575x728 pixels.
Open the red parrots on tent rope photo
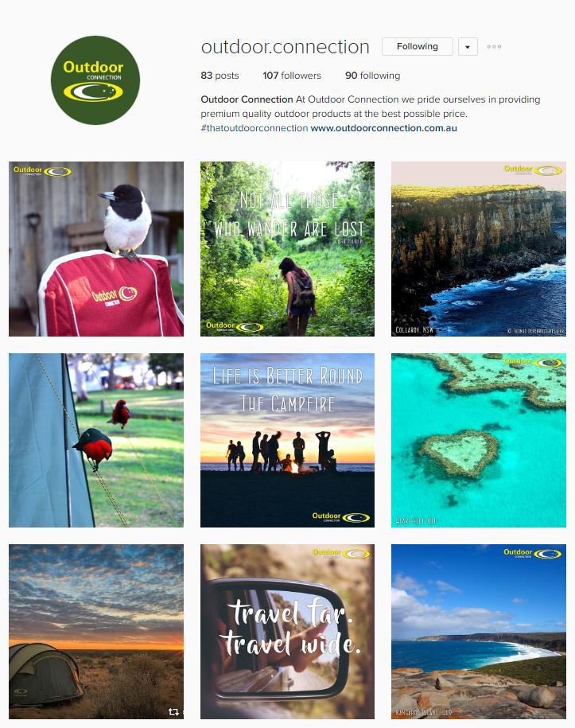pyautogui.click(x=96, y=440)
